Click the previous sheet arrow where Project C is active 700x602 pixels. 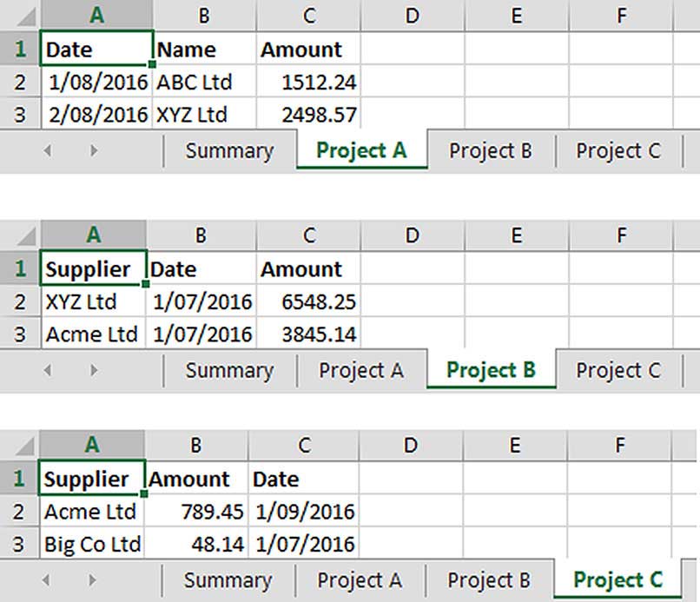pyautogui.click(x=48, y=579)
